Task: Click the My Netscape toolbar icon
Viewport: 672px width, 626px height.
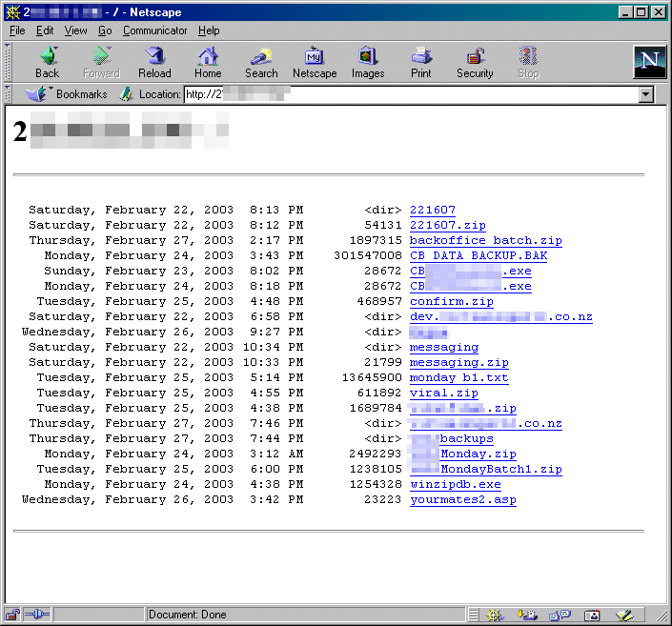Action: coord(314,62)
